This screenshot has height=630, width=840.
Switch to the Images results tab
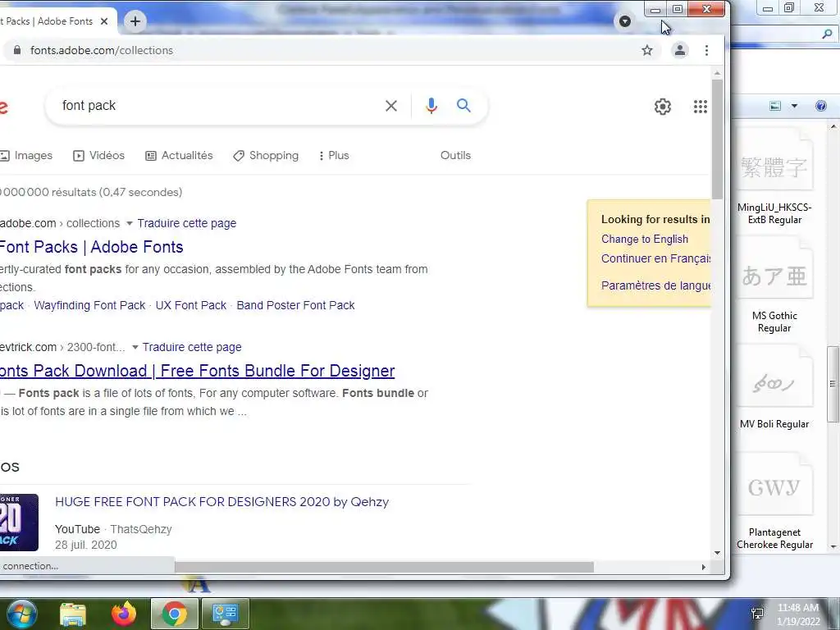pyautogui.click(x=26, y=155)
